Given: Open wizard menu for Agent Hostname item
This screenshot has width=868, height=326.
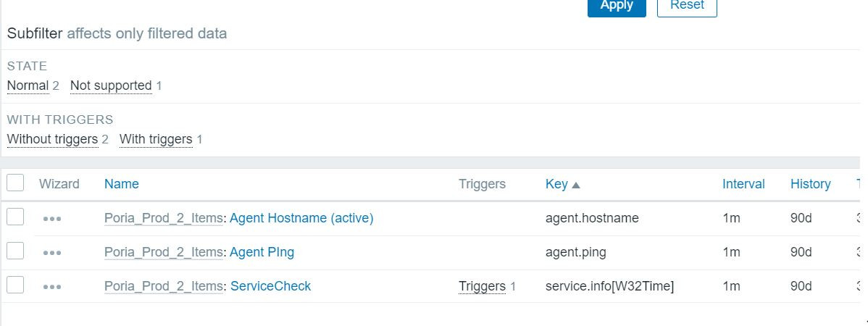Looking at the screenshot, I should coord(52,219).
